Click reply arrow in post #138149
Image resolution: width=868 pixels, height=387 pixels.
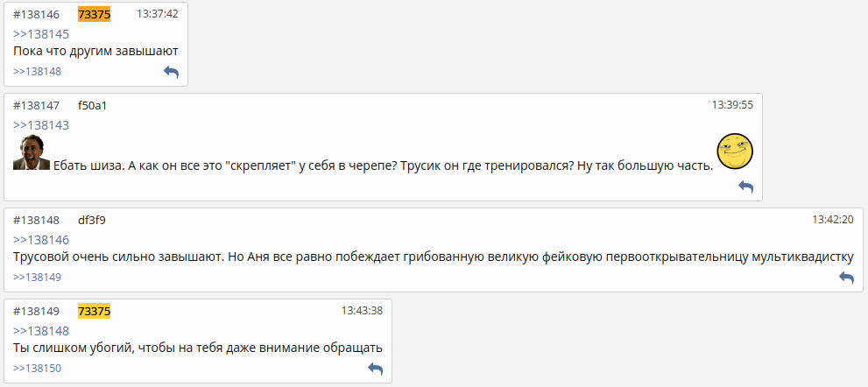coord(376,369)
